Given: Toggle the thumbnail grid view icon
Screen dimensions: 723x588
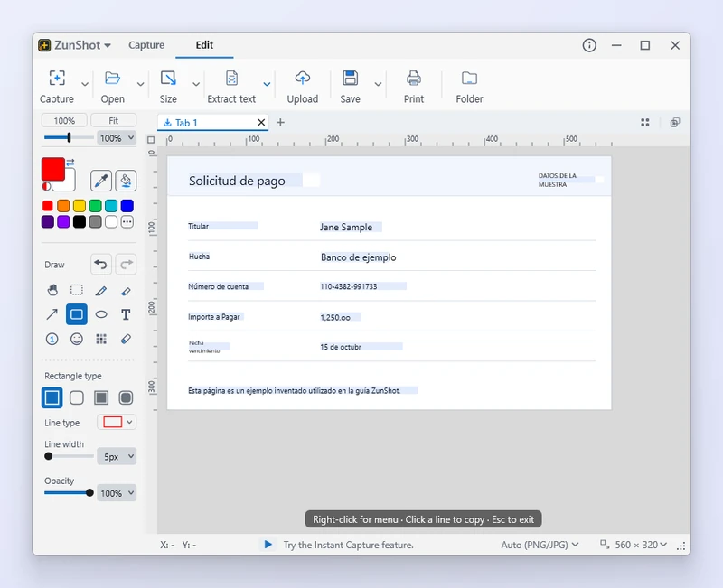Looking at the screenshot, I should [645, 123].
